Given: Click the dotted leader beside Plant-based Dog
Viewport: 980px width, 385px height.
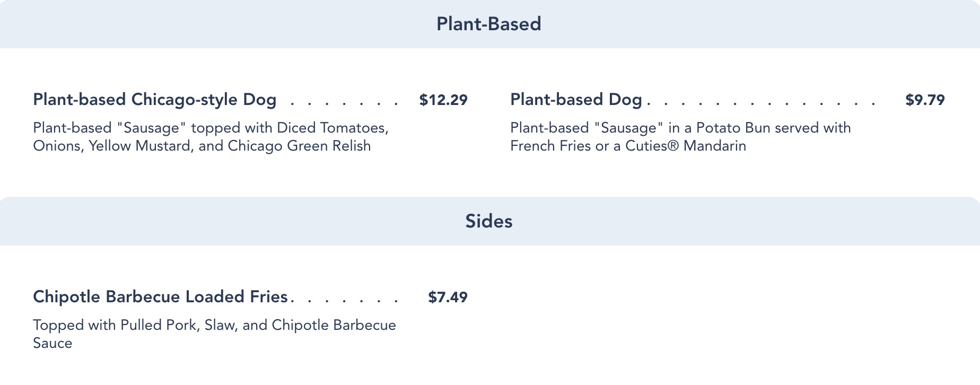Looking at the screenshot, I should click(x=761, y=103).
